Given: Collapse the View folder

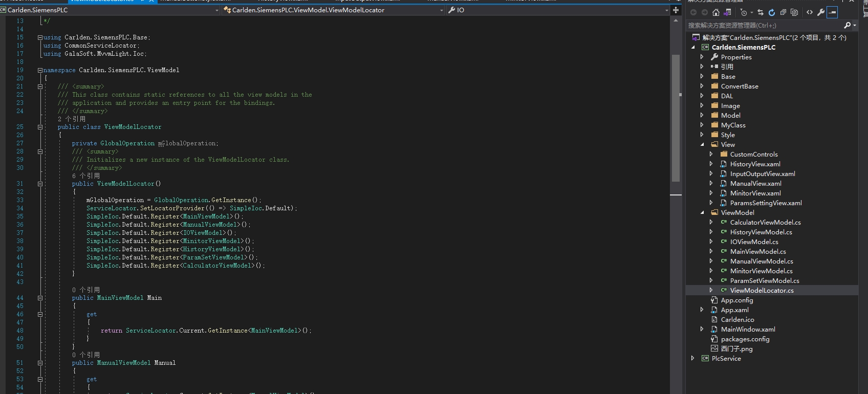Looking at the screenshot, I should (702, 144).
